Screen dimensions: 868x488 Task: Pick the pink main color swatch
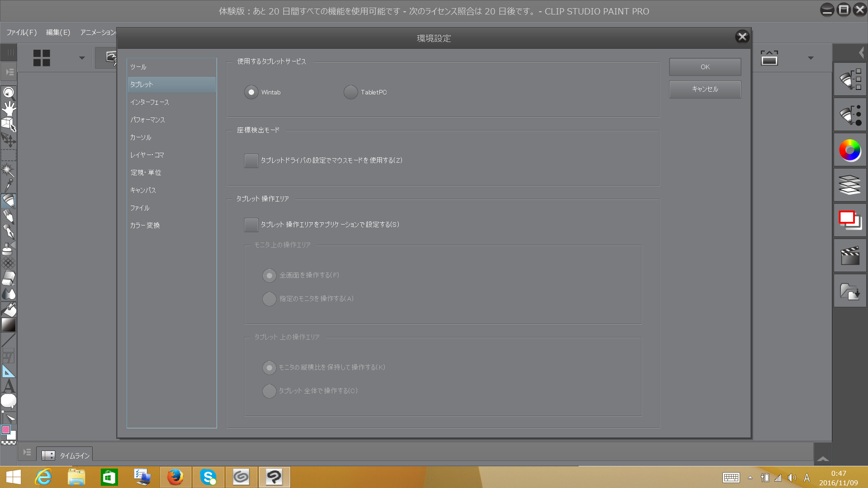[6, 430]
